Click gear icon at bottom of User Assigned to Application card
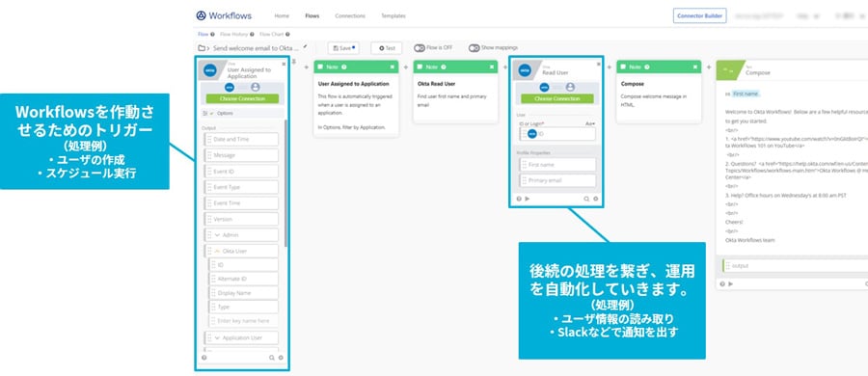The height and width of the screenshot is (376, 868). (280, 358)
